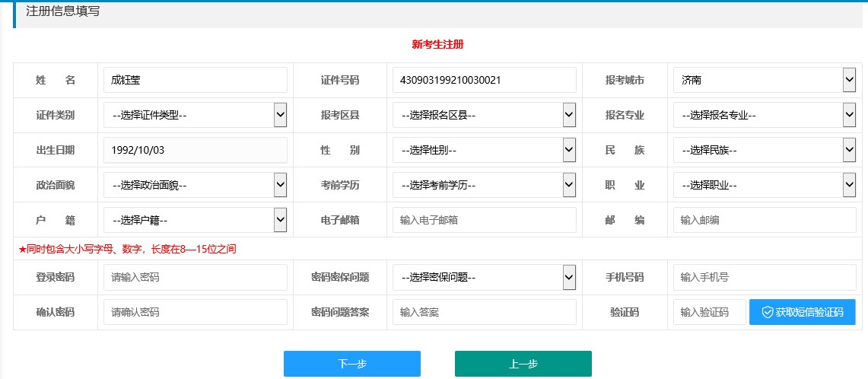Open the 报考城市 dropdown showing 济南

[764, 80]
